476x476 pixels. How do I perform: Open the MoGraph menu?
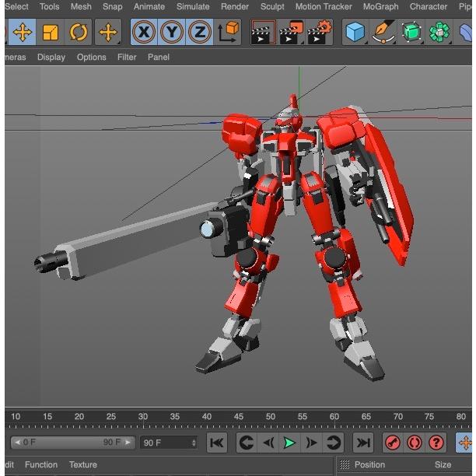coord(380,6)
